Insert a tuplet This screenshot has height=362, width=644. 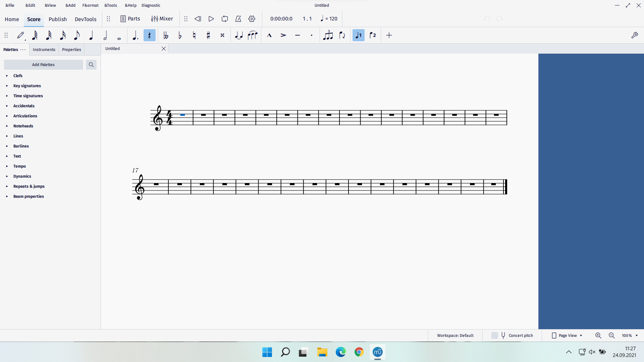pyautogui.click(x=328, y=35)
